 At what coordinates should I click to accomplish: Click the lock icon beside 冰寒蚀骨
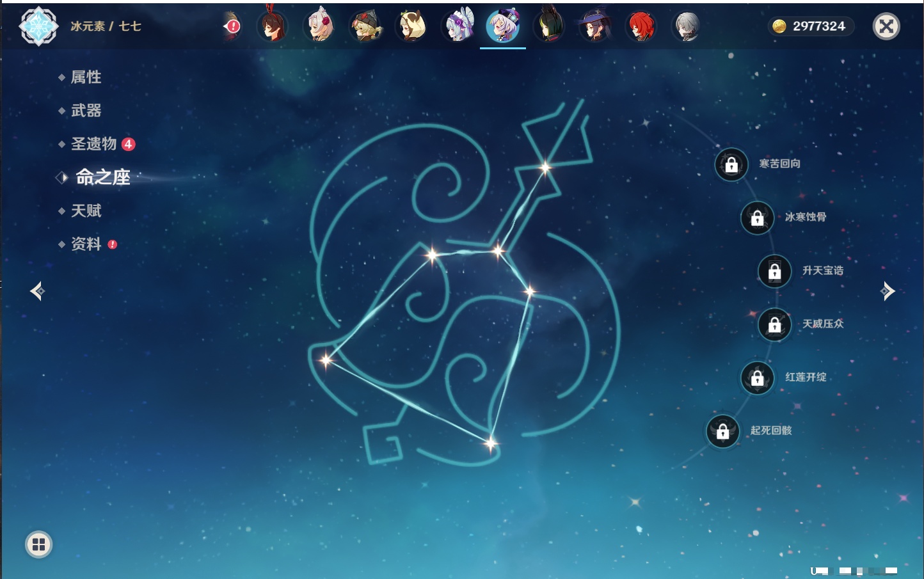point(757,218)
